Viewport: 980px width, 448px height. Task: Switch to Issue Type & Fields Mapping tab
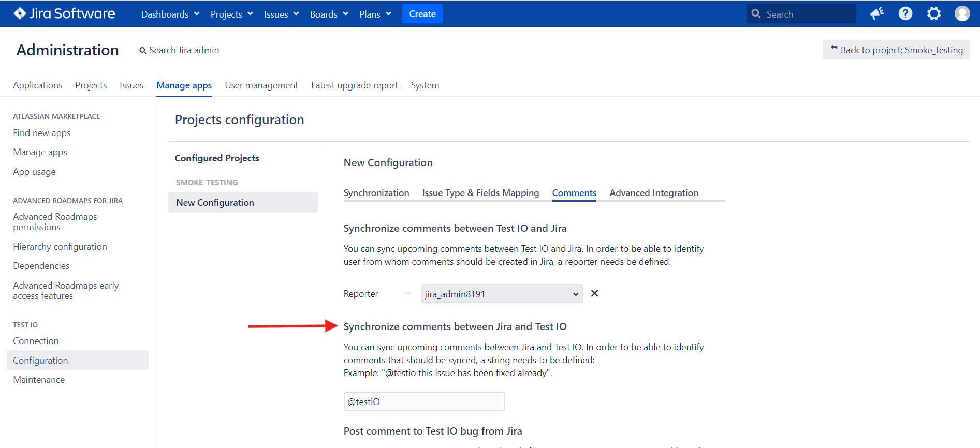click(480, 193)
